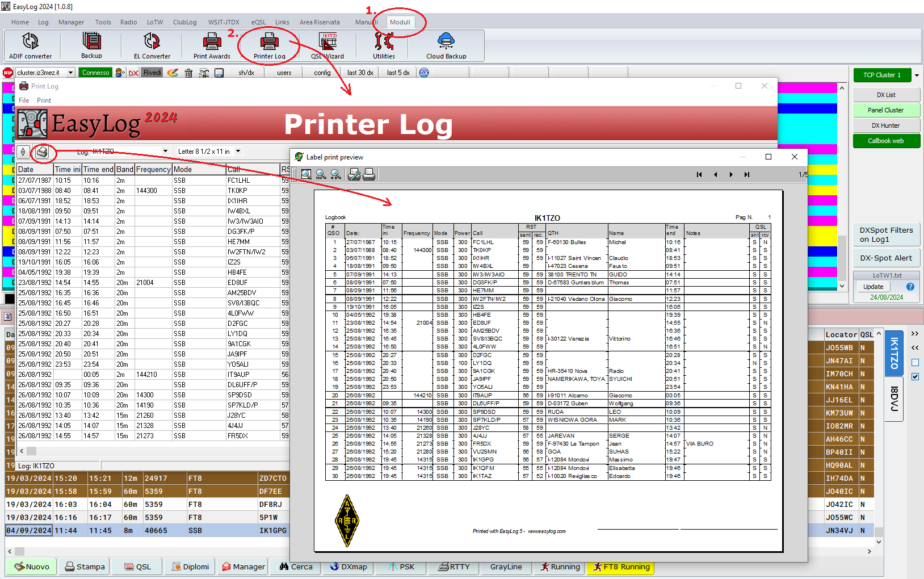Viewport: 924px width, 579px height.
Task: Open the Utilities tool
Action: pyautogui.click(x=383, y=45)
